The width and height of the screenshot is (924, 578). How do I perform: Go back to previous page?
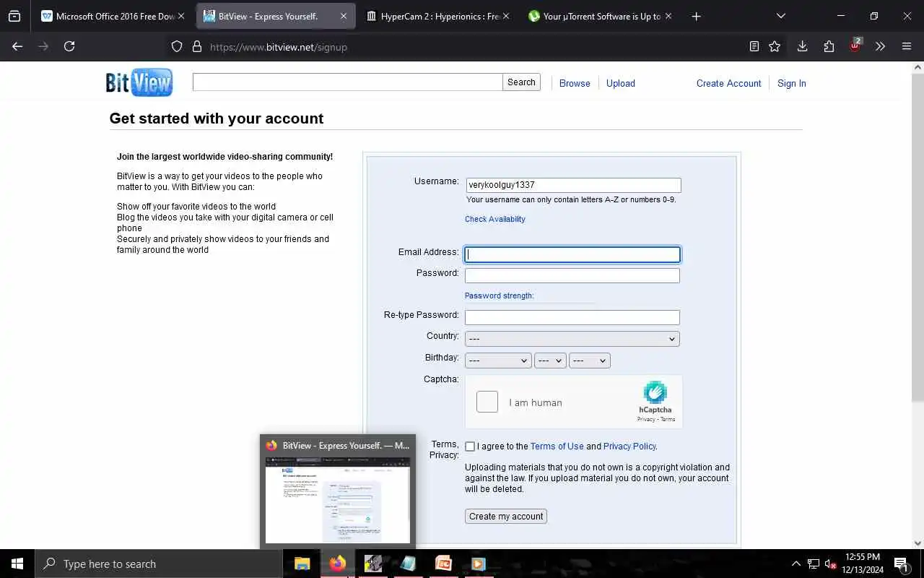tap(17, 46)
